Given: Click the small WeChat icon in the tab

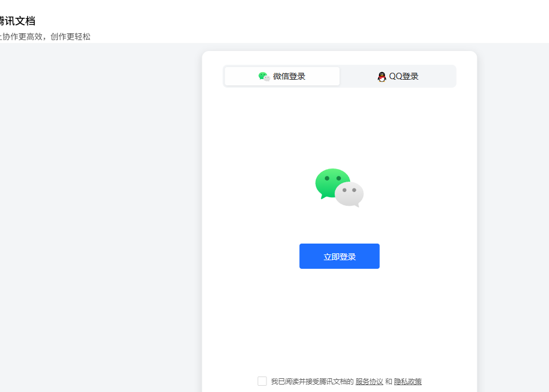Looking at the screenshot, I should [264, 76].
